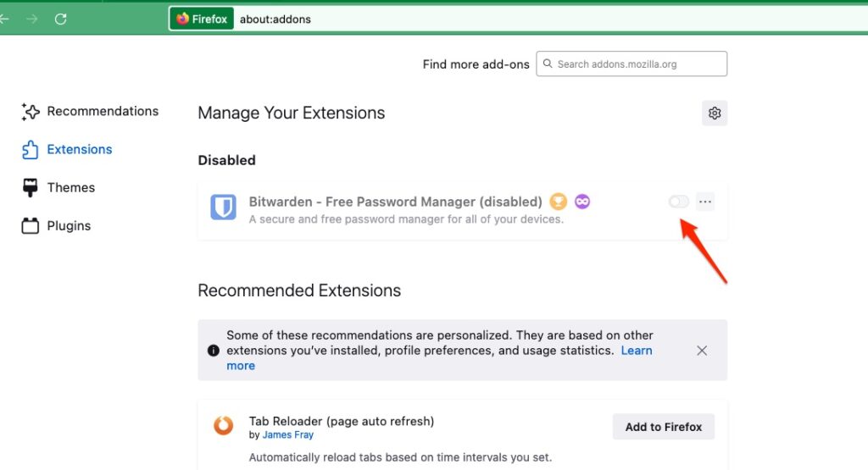This screenshot has width=868, height=470.
Task: Click the Bitwarden shield icon
Action: (224, 206)
